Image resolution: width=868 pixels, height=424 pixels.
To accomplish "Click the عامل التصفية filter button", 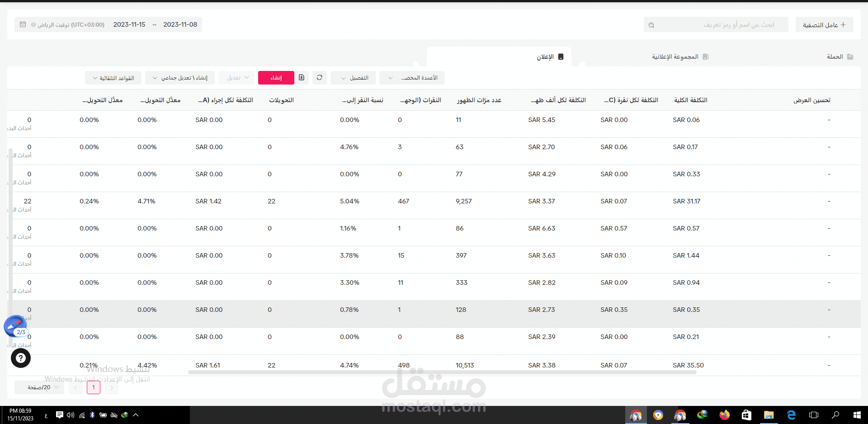I will pyautogui.click(x=825, y=25).
